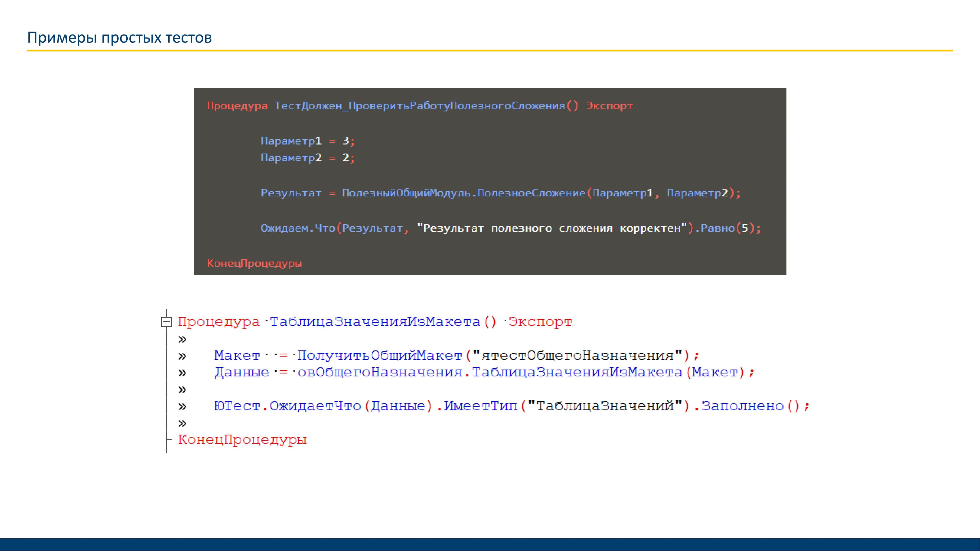Click the Параметр2 = 2 assignment line
The image size is (980, 551).
(x=307, y=158)
